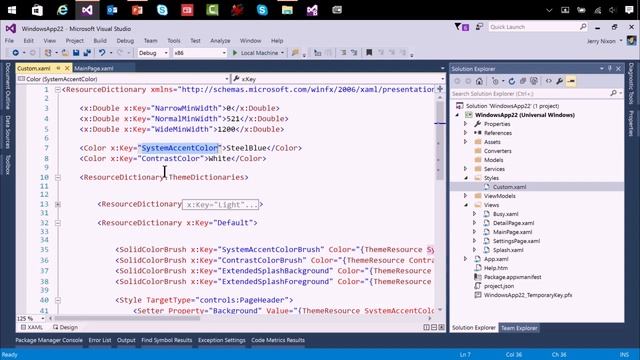Click Jerry Nixon account name
This screenshot has height=360, width=640.
click(601, 41)
